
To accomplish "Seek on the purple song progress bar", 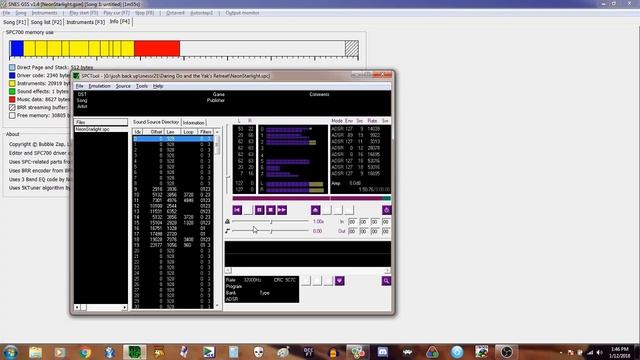I will [x=312, y=198].
